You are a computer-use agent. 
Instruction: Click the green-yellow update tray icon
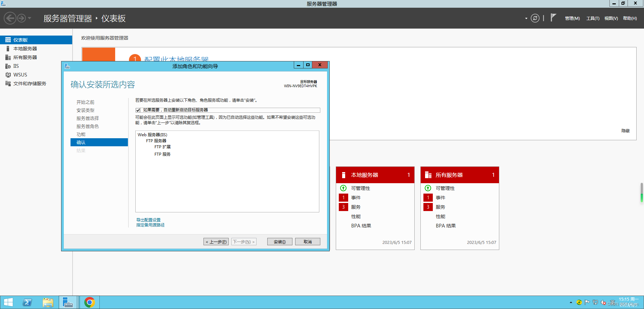pos(579,302)
